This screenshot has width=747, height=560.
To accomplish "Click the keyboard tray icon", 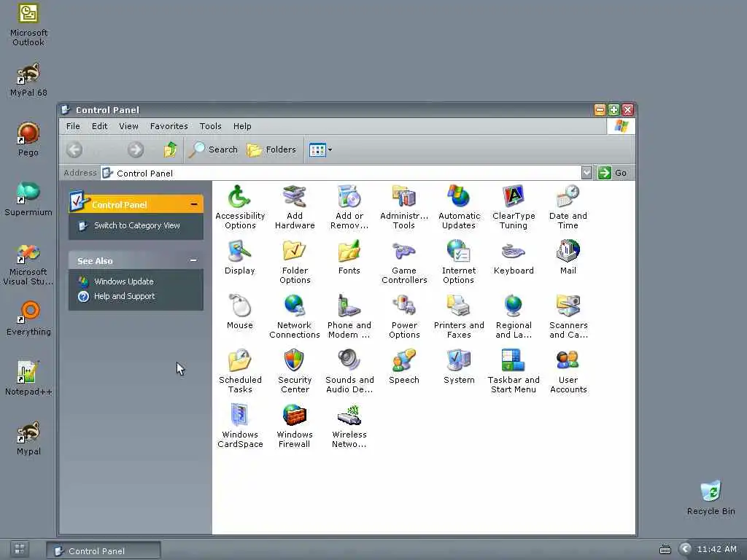I will pos(665,550).
